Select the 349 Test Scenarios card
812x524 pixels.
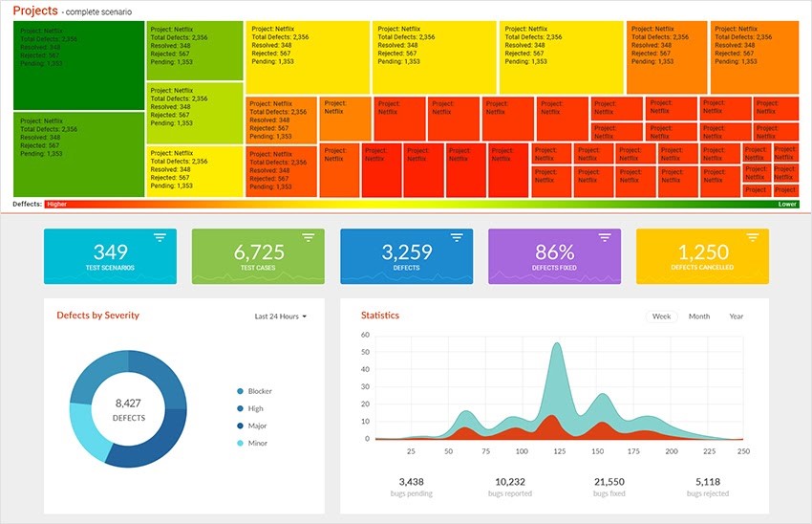(x=110, y=256)
